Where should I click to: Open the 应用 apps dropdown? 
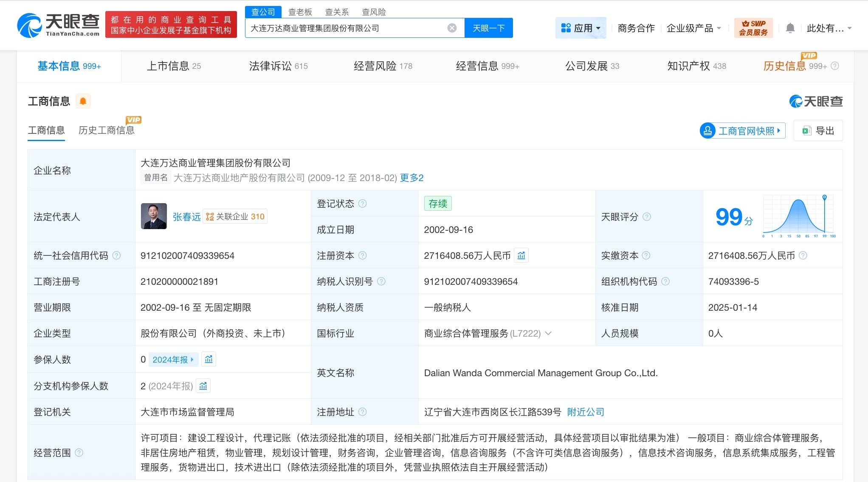click(x=581, y=27)
